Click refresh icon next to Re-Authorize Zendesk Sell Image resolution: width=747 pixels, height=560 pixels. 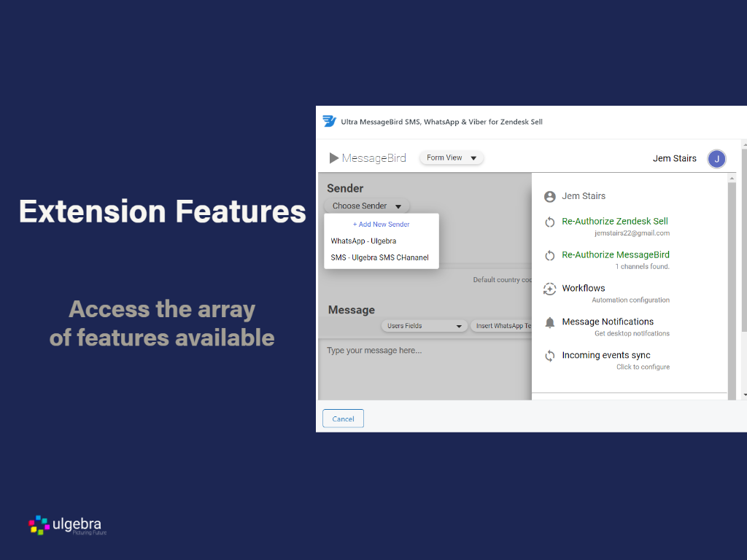550,222
